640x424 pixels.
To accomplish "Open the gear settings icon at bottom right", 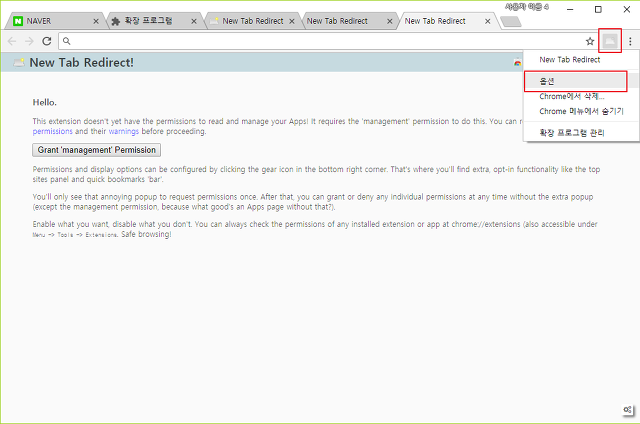I will coord(628,409).
